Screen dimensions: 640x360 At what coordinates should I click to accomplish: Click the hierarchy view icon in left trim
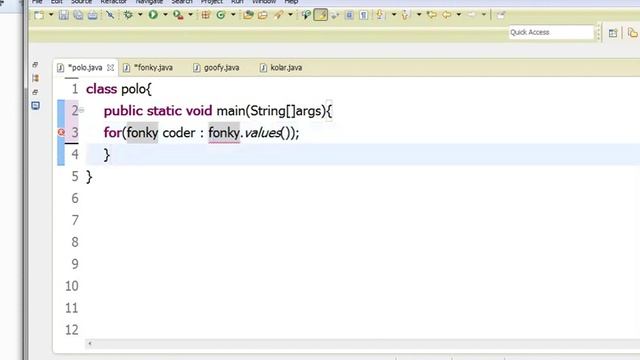(x=36, y=78)
